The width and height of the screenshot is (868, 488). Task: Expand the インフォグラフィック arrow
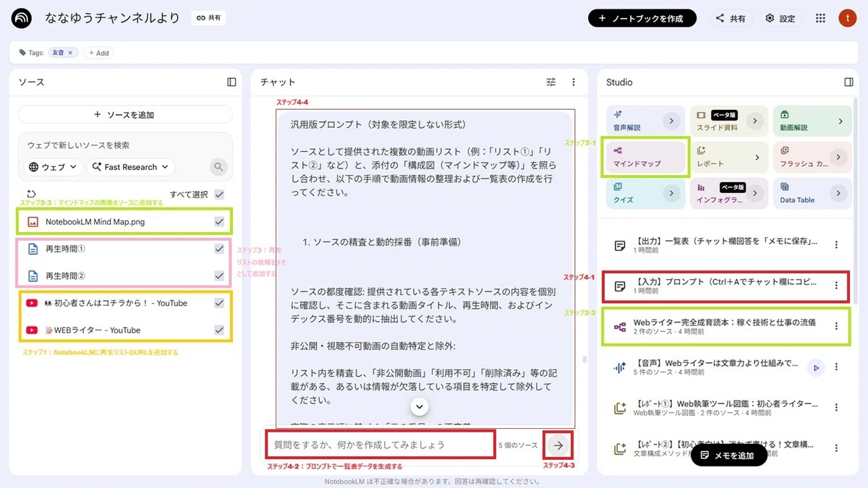tap(755, 193)
